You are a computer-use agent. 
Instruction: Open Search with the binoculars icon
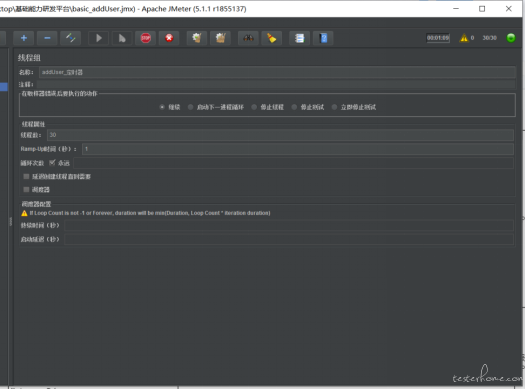248,38
